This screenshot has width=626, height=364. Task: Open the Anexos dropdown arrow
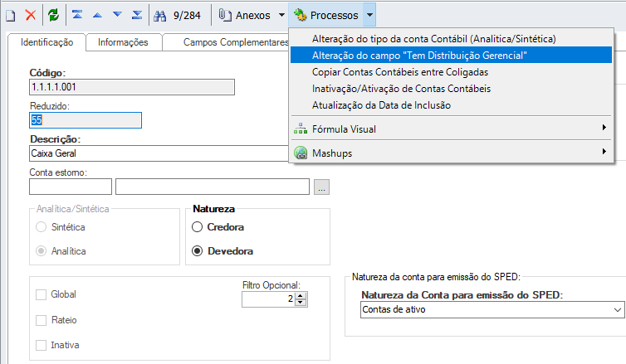pyautogui.click(x=281, y=15)
